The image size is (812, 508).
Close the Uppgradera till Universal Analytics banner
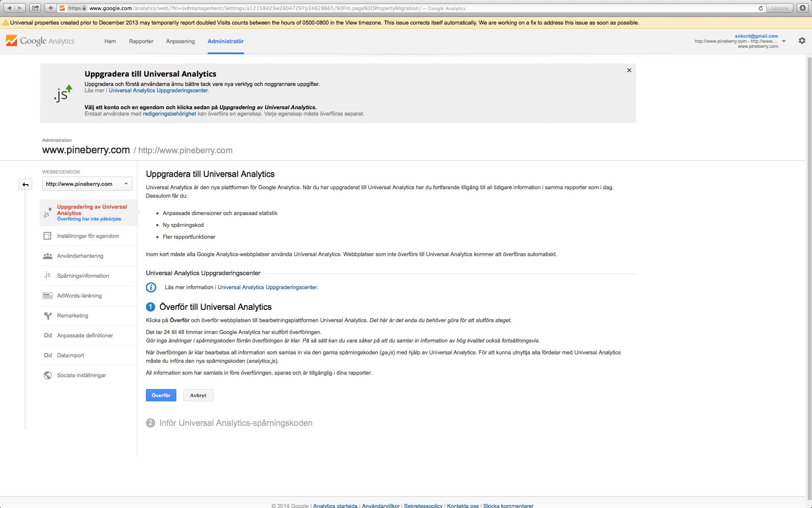coord(629,70)
